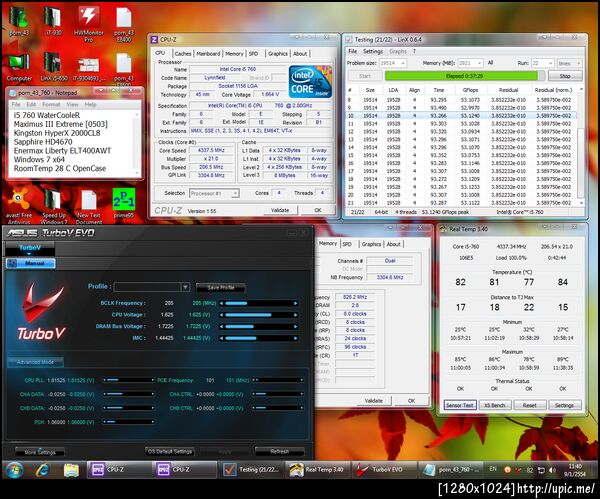600x499 pixels.
Task: Open SPD tab in lower CPU-Z window
Action: 347,244
